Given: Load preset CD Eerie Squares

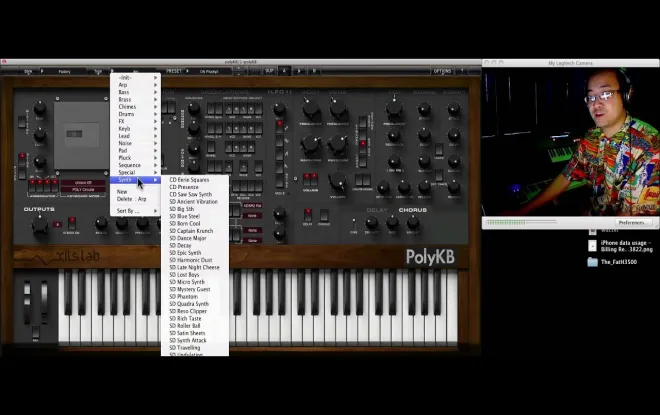Looking at the screenshot, I should tap(195, 180).
